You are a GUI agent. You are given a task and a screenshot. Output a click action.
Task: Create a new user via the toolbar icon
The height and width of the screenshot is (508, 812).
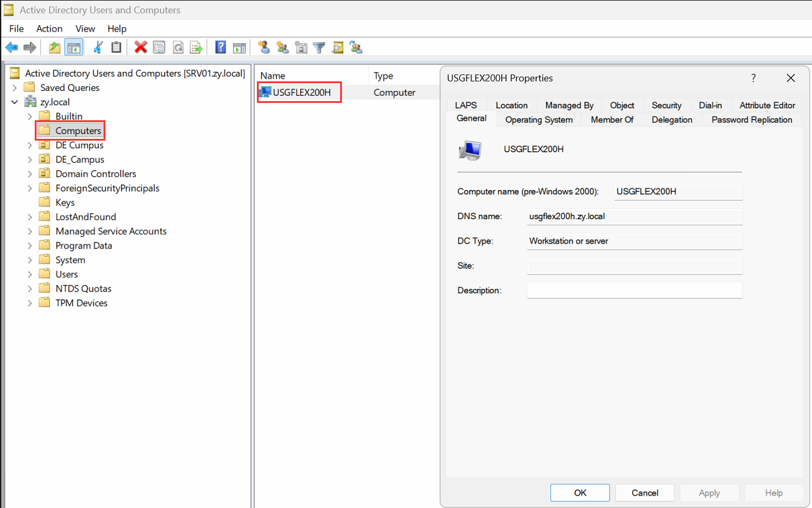(x=263, y=47)
